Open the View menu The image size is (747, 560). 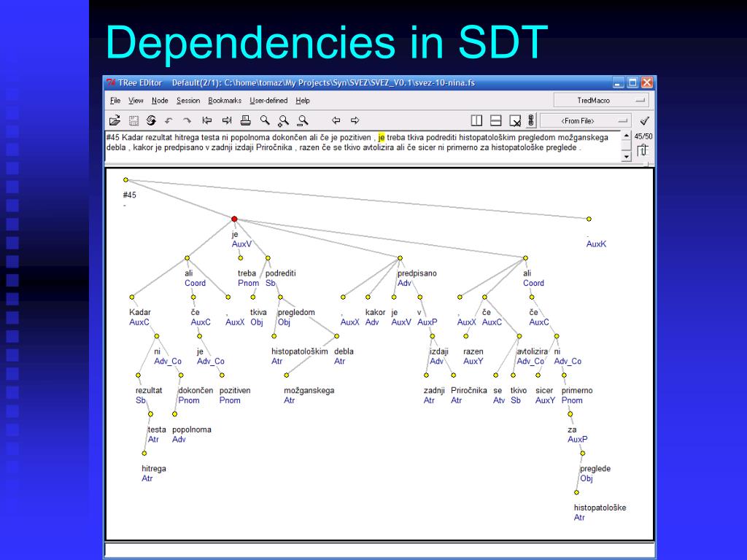136,101
